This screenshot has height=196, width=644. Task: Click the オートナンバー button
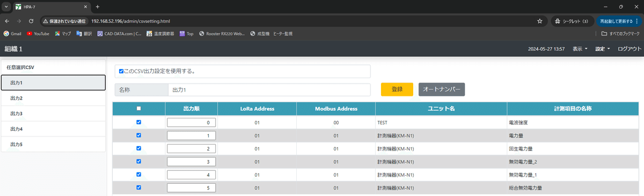[442, 89]
